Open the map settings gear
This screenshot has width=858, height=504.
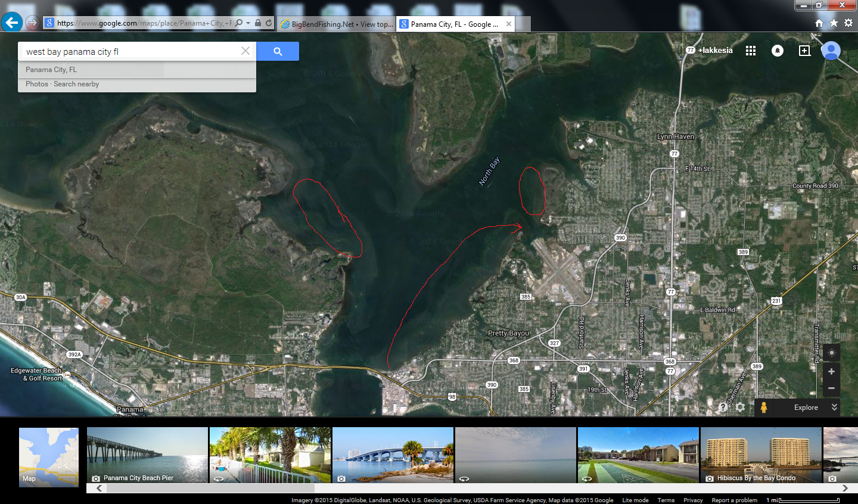pyautogui.click(x=740, y=407)
